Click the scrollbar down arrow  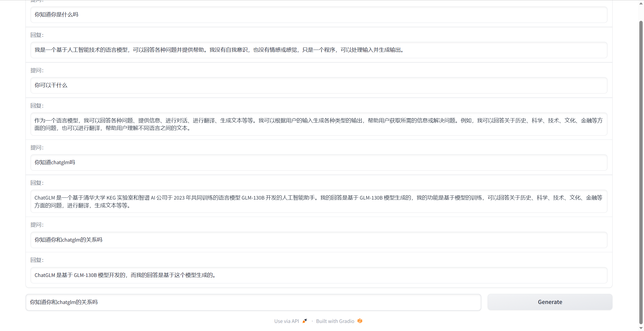641,328
